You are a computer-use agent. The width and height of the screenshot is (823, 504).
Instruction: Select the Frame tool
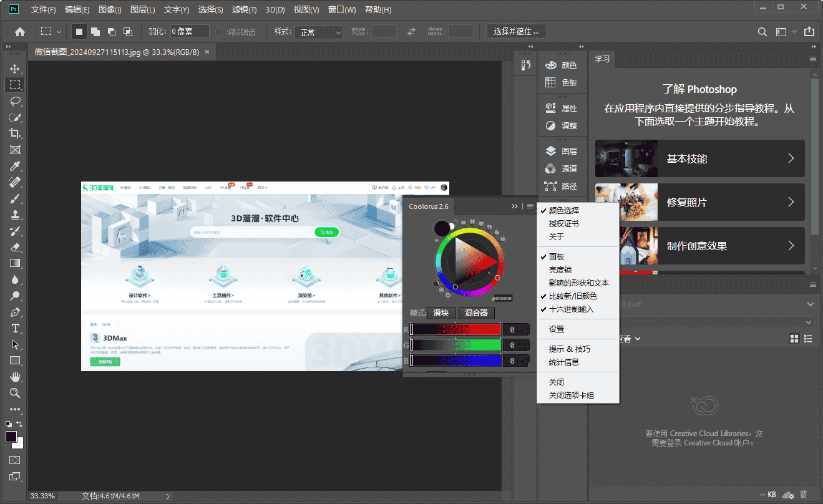15,150
